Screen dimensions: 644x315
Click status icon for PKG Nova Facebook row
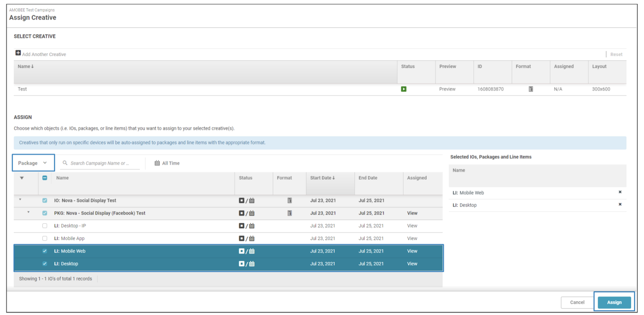[242, 213]
